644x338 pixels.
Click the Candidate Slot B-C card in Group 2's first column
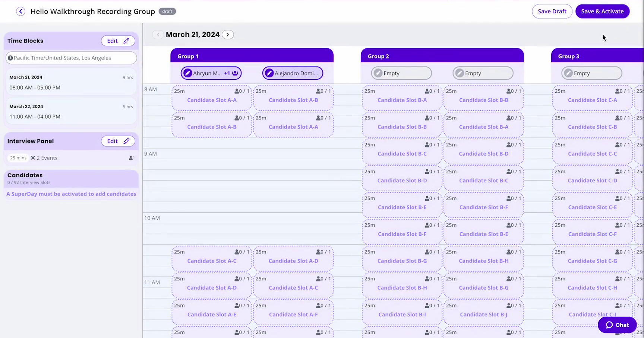402,152
